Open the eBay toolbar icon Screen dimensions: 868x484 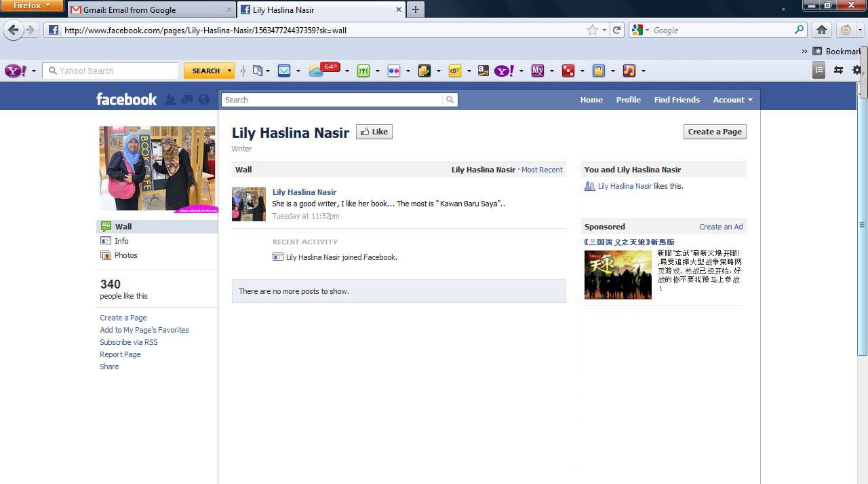(x=455, y=71)
